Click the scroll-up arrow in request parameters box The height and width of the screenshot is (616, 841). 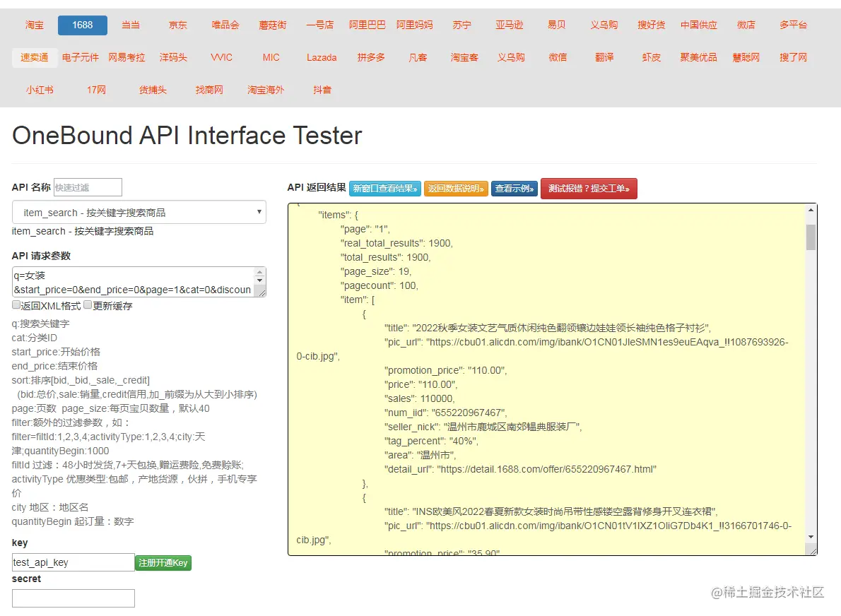tap(261, 273)
